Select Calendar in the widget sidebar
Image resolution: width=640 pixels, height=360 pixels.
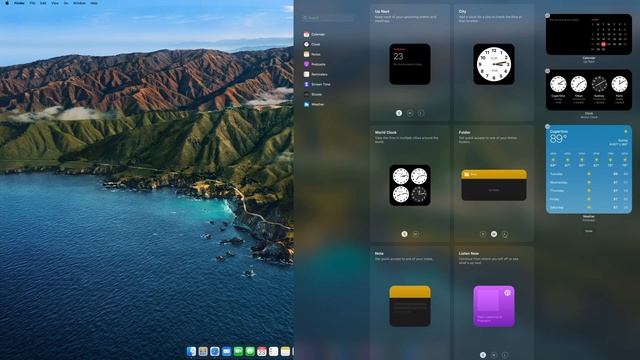[x=314, y=34]
